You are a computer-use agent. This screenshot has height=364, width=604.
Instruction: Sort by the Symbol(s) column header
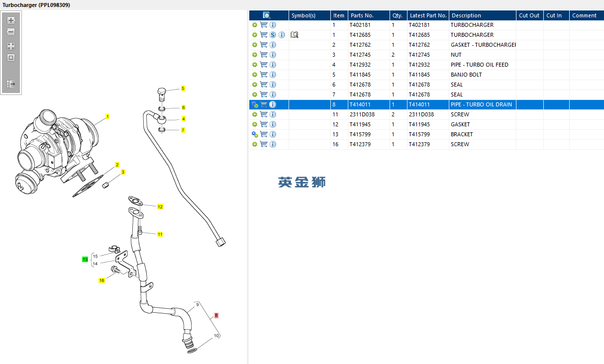[309, 15]
